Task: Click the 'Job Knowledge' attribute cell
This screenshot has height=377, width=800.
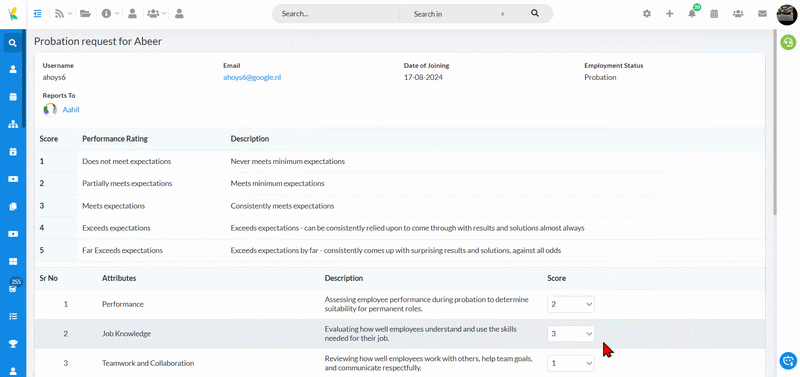Action: 126,334
